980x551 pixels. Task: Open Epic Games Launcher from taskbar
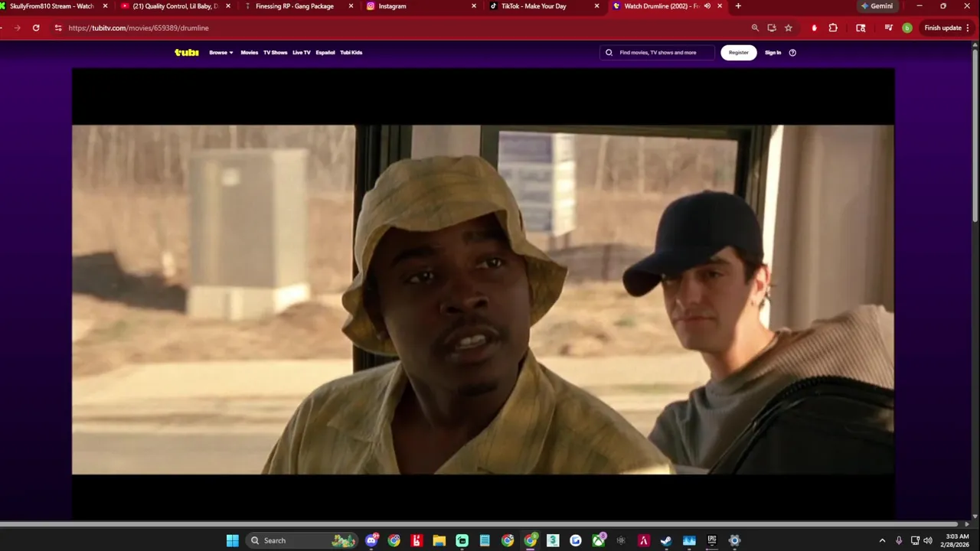712,540
